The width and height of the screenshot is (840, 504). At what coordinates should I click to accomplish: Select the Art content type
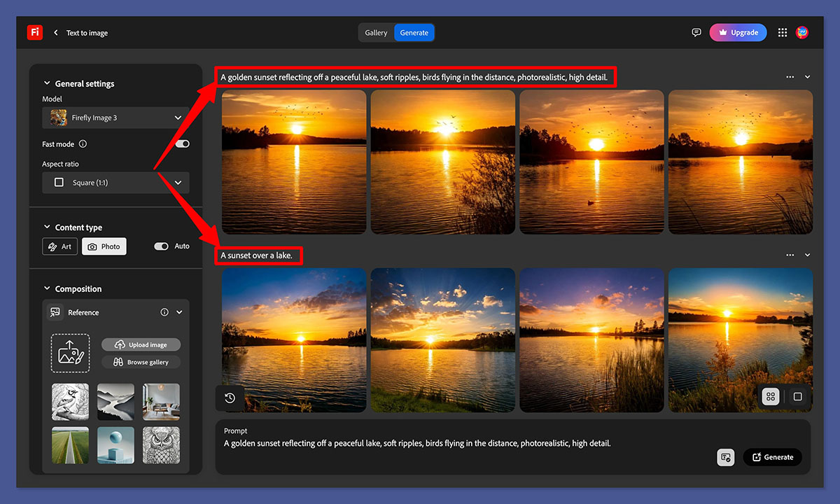59,246
